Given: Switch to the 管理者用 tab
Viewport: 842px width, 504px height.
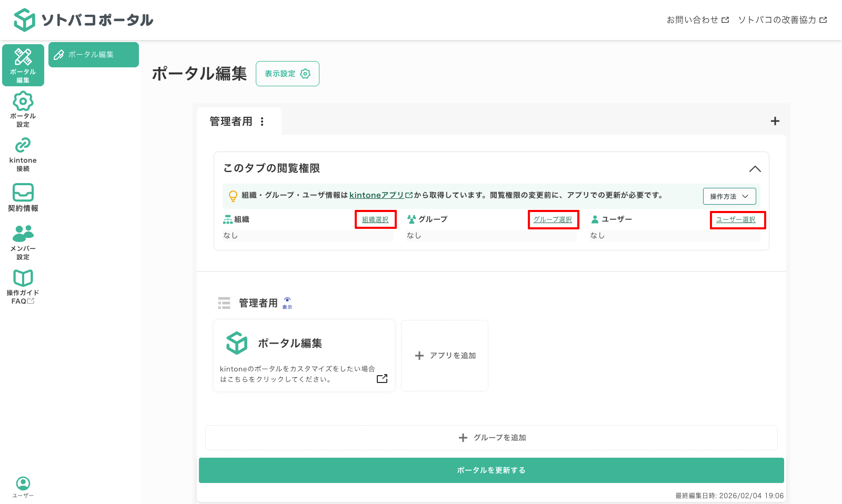Looking at the screenshot, I should [230, 120].
